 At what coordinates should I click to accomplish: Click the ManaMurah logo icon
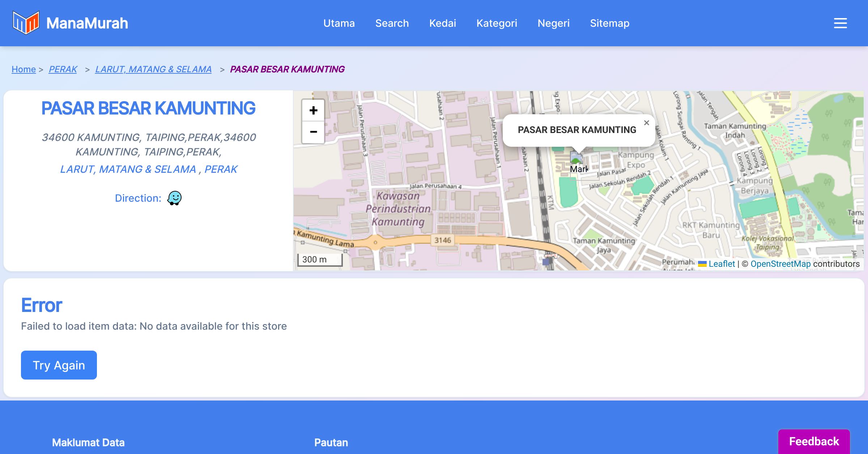click(x=26, y=23)
